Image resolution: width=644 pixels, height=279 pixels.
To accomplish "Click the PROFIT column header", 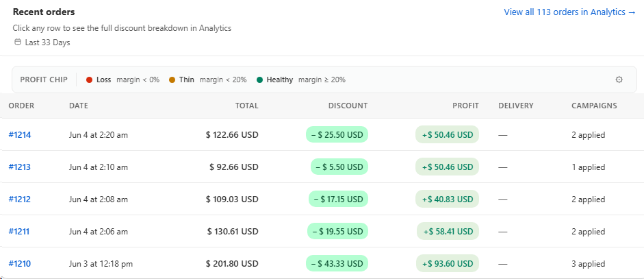I will (465, 106).
